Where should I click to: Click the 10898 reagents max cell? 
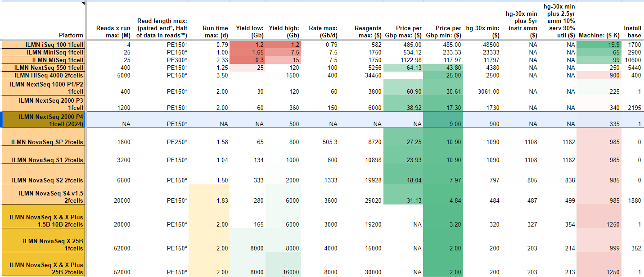pos(361,155)
